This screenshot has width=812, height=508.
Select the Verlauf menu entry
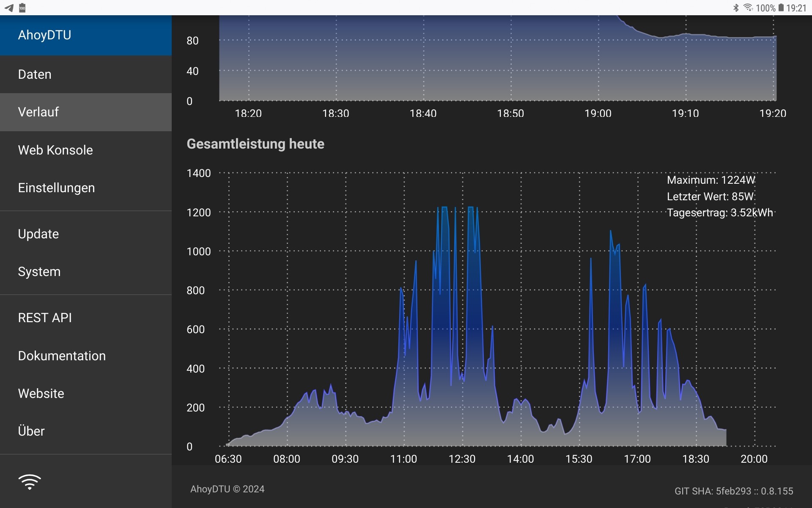[38, 112]
